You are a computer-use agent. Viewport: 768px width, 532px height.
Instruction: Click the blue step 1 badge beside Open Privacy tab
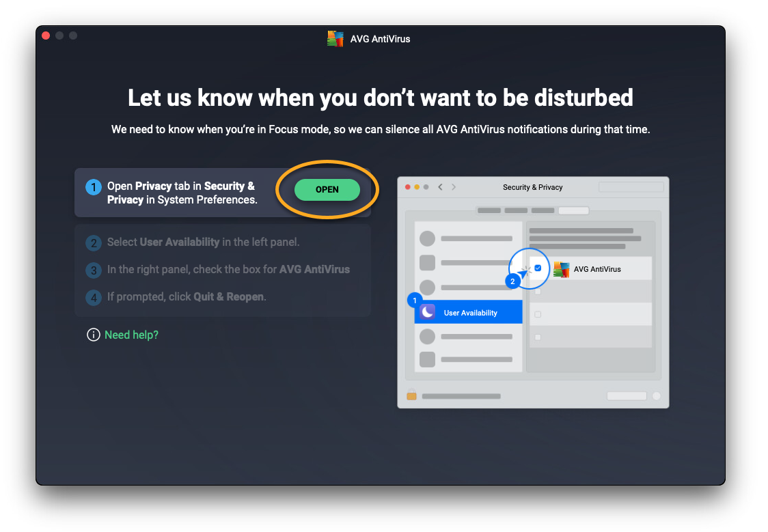pos(94,186)
